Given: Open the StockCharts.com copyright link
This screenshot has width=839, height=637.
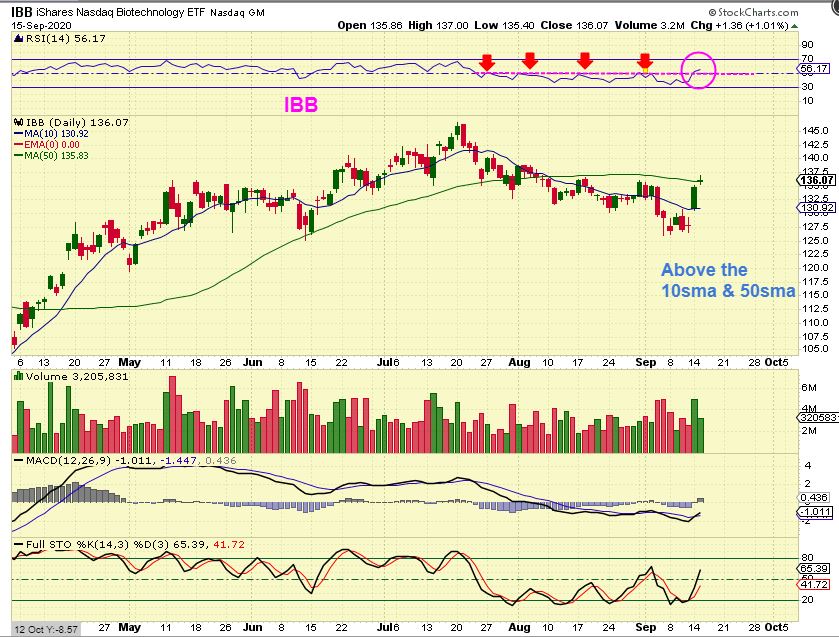Looking at the screenshot, I should pos(753,12).
